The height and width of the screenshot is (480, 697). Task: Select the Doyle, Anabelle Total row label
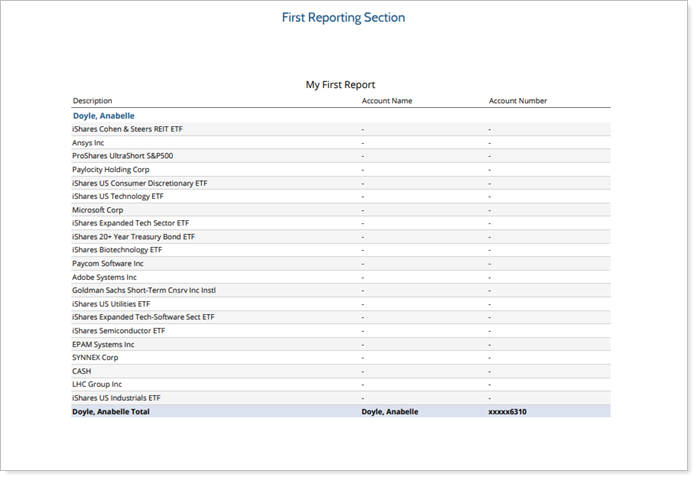coord(110,411)
